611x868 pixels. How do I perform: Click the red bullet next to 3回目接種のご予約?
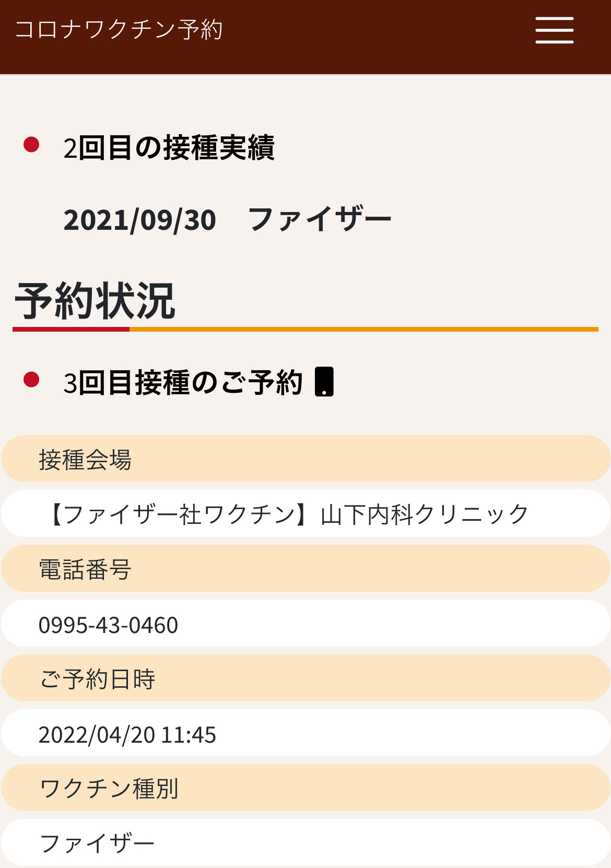click(x=31, y=379)
